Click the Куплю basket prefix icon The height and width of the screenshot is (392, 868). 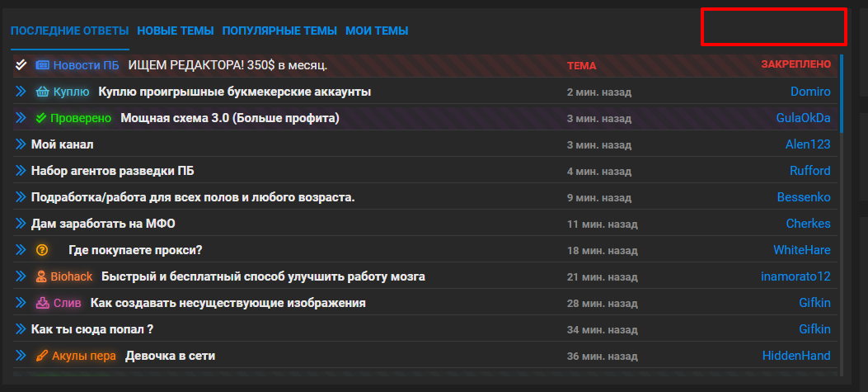[42, 92]
